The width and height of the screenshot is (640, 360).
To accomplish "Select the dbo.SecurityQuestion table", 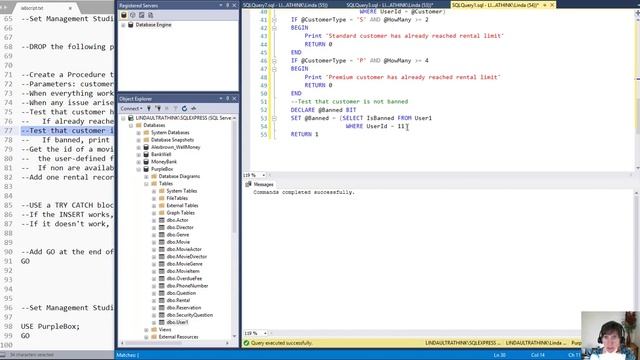I will (189, 315).
